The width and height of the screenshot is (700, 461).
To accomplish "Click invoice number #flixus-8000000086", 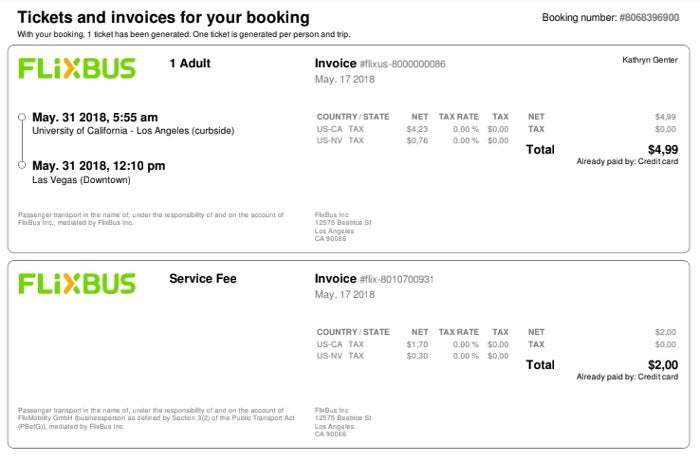I will [x=403, y=64].
